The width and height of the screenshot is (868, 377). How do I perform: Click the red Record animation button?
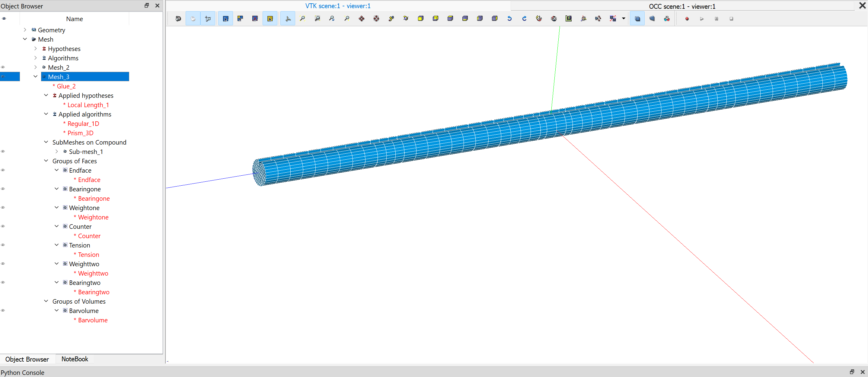pos(687,19)
